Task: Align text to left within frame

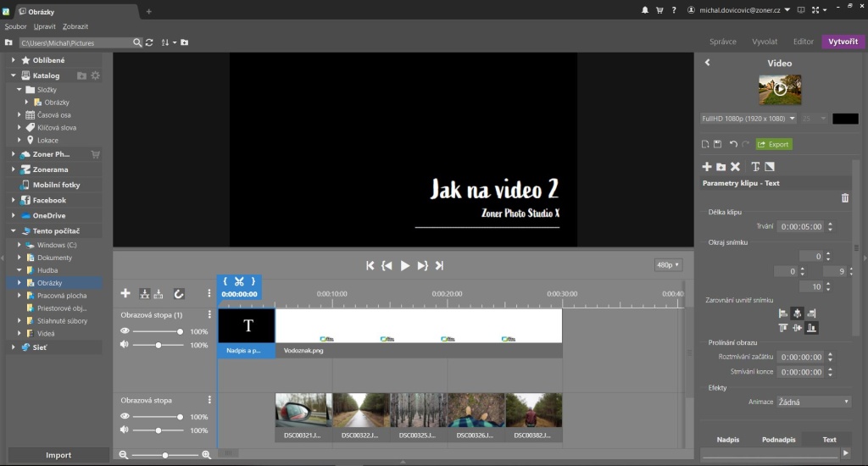Action: (x=782, y=313)
